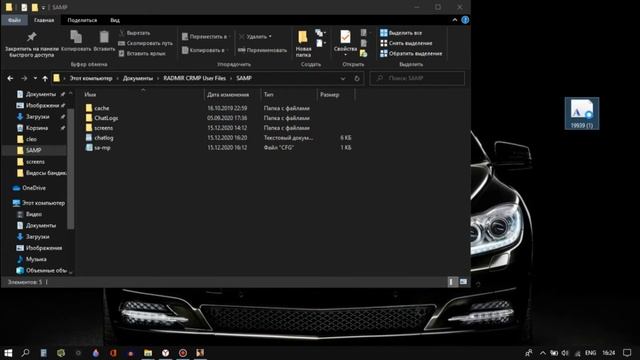Click Выделить все (Select all)
Image resolution: width=640 pixels, height=360 pixels.
pos(401,33)
